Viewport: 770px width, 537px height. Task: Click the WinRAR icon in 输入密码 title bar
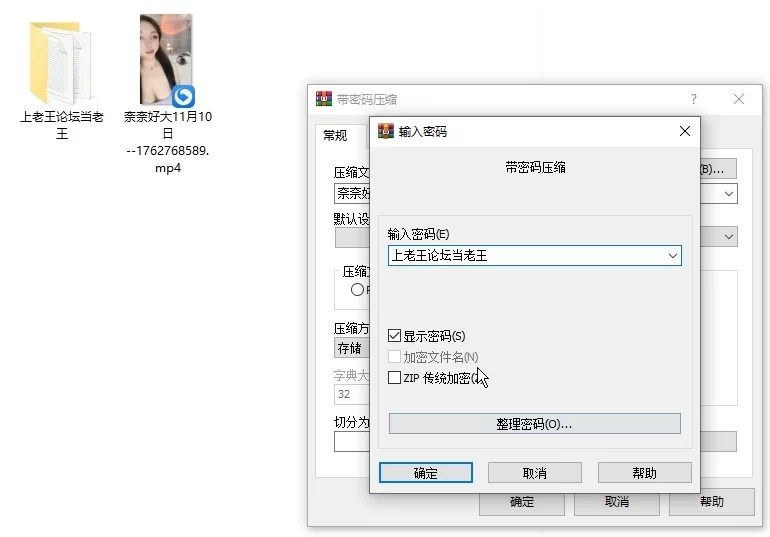[386, 131]
